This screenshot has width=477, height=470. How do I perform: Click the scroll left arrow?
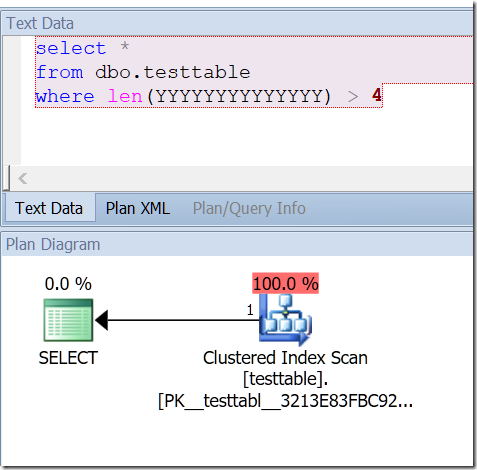pos(23,179)
